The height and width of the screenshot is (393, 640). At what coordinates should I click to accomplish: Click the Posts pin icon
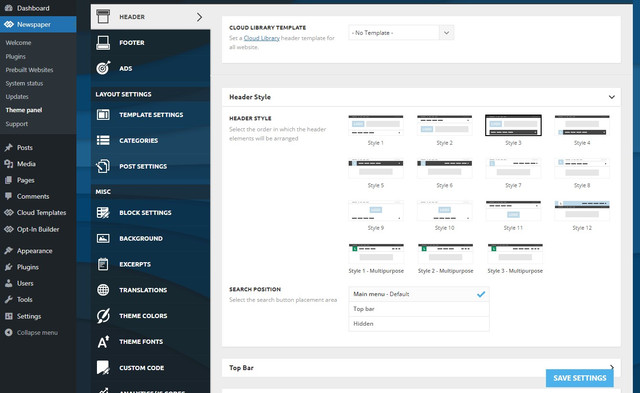click(x=9, y=147)
